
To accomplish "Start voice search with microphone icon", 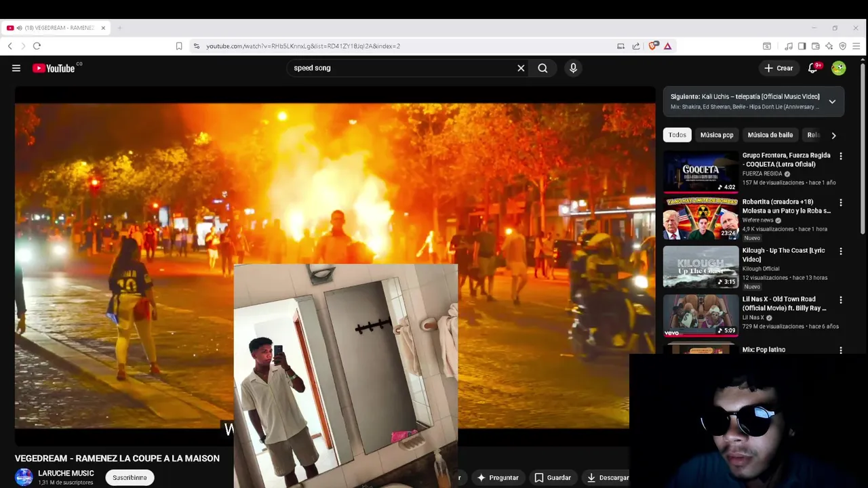I will click(x=573, y=68).
